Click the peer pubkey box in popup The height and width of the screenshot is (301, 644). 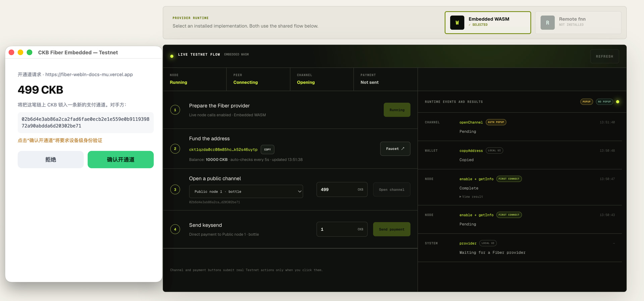point(86,122)
